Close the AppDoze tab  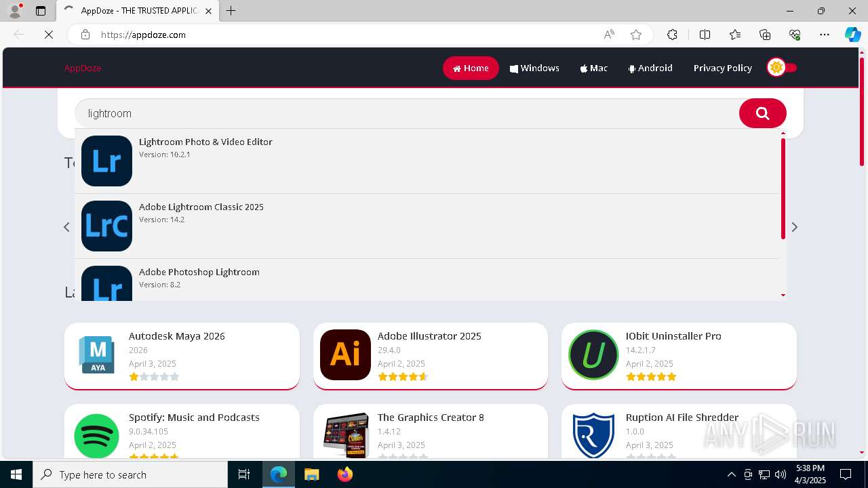coord(208,11)
